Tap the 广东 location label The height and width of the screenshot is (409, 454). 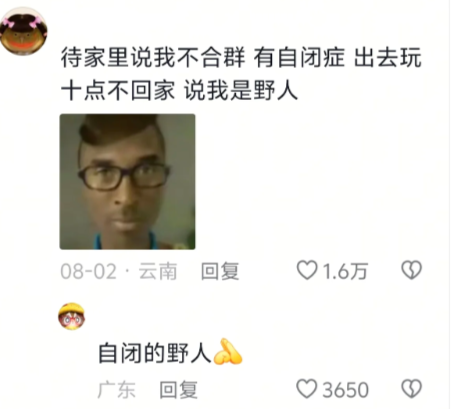pyautogui.click(x=116, y=390)
